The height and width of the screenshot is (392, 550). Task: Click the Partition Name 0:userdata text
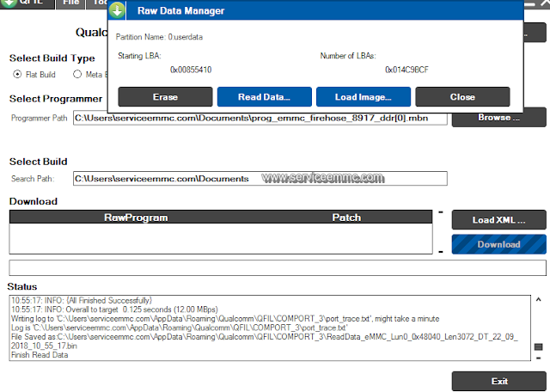(159, 37)
